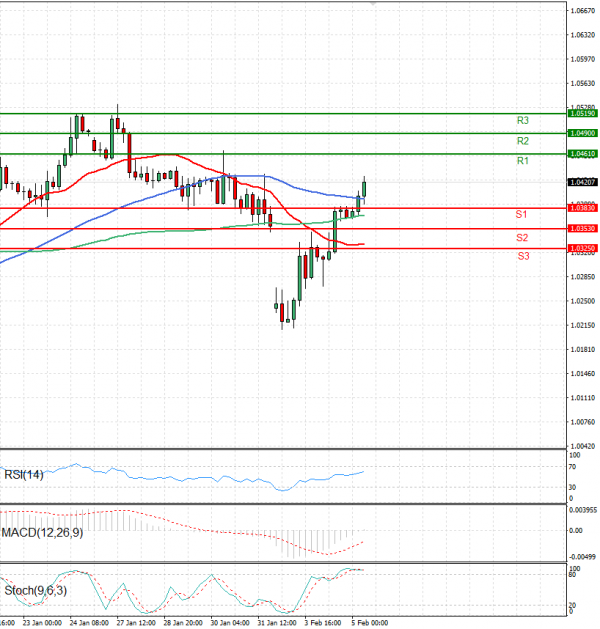This screenshot has width=600, height=629.
Task: Click the latest green candlestick on chart
Action: point(364,189)
